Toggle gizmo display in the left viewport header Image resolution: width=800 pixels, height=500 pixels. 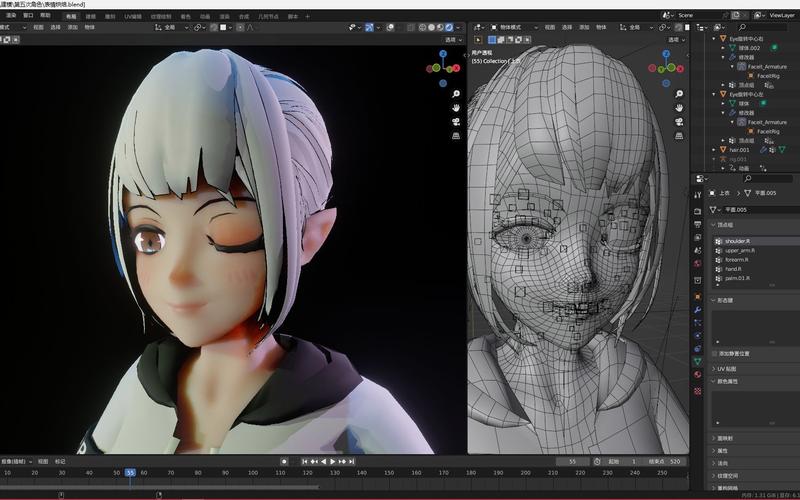(x=369, y=28)
